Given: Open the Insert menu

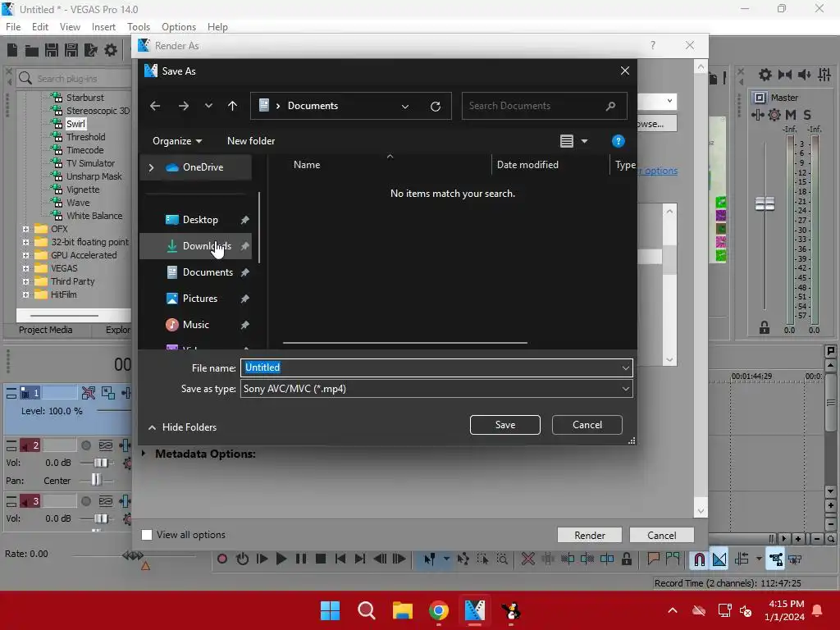Looking at the screenshot, I should [x=103, y=27].
